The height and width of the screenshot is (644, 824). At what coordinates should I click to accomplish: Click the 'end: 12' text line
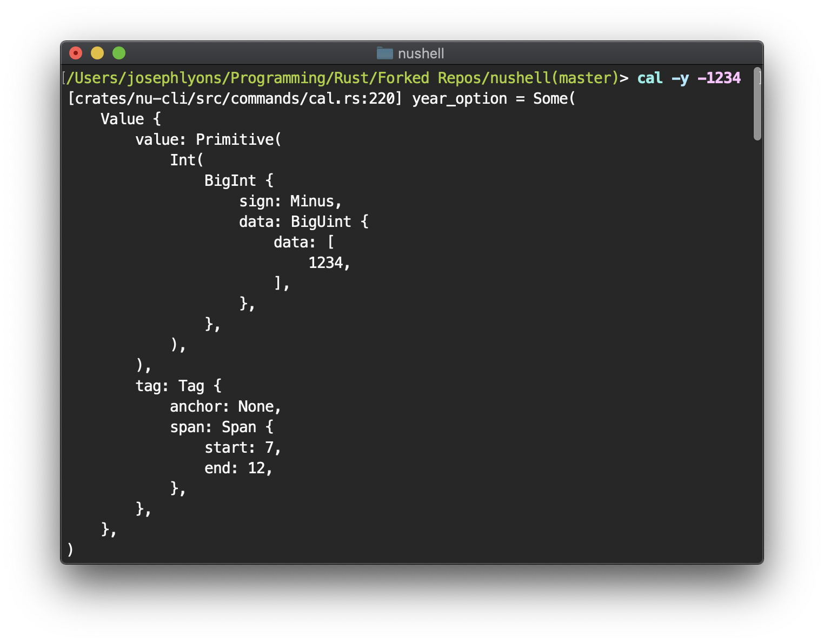click(x=238, y=468)
